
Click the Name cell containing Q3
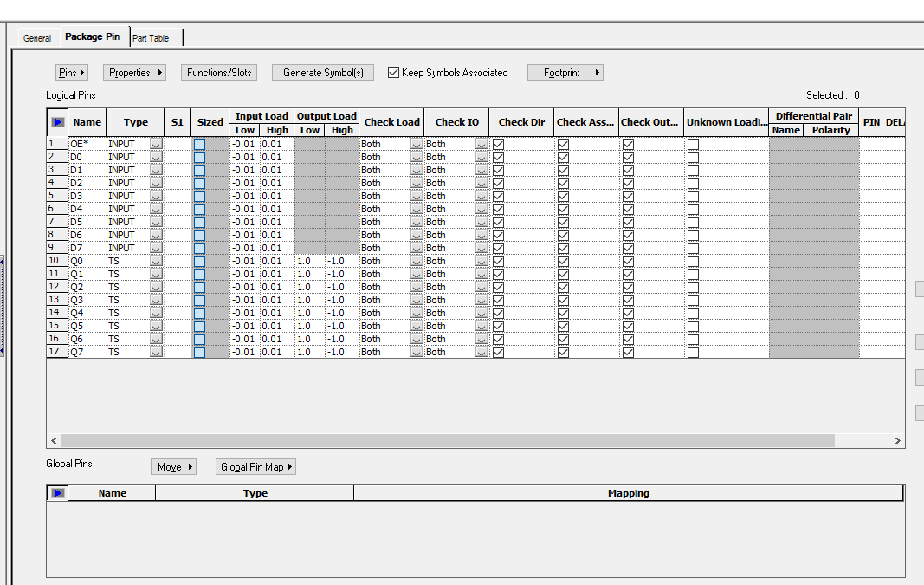pyautogui.click(x=87, y=300)
